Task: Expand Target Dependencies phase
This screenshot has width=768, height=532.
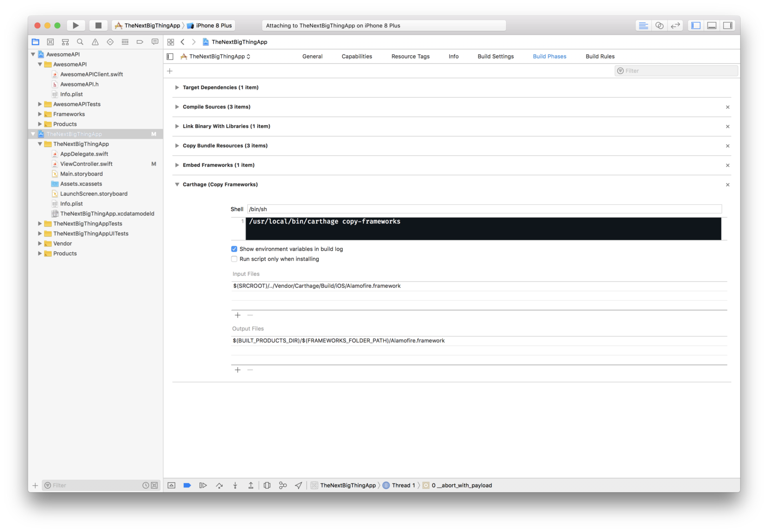Action: (177, 87)
